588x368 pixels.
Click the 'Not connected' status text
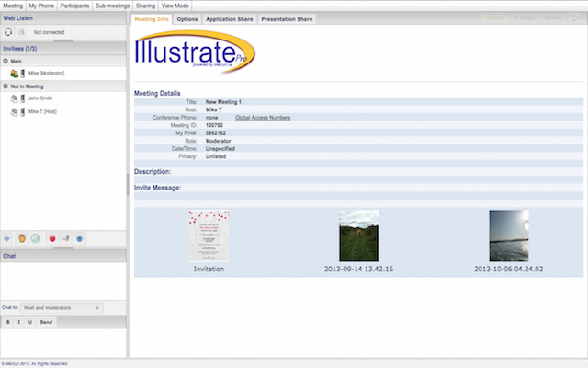49,32
